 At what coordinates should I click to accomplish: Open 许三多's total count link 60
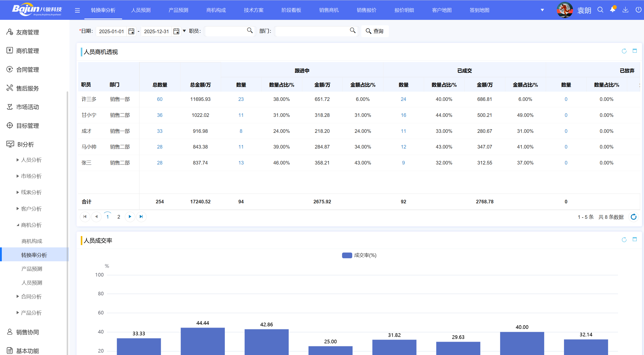160,99
